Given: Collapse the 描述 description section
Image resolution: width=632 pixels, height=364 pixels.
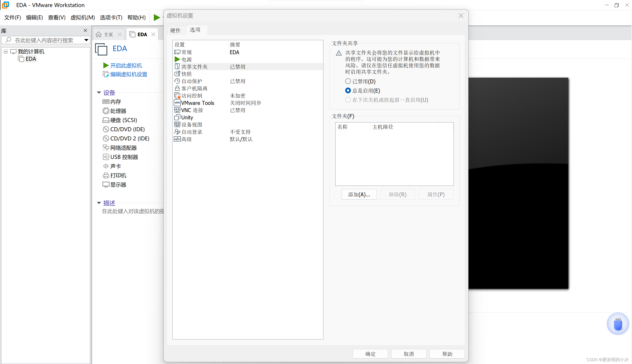Looking at the screenshot, I should pos(99,203).
